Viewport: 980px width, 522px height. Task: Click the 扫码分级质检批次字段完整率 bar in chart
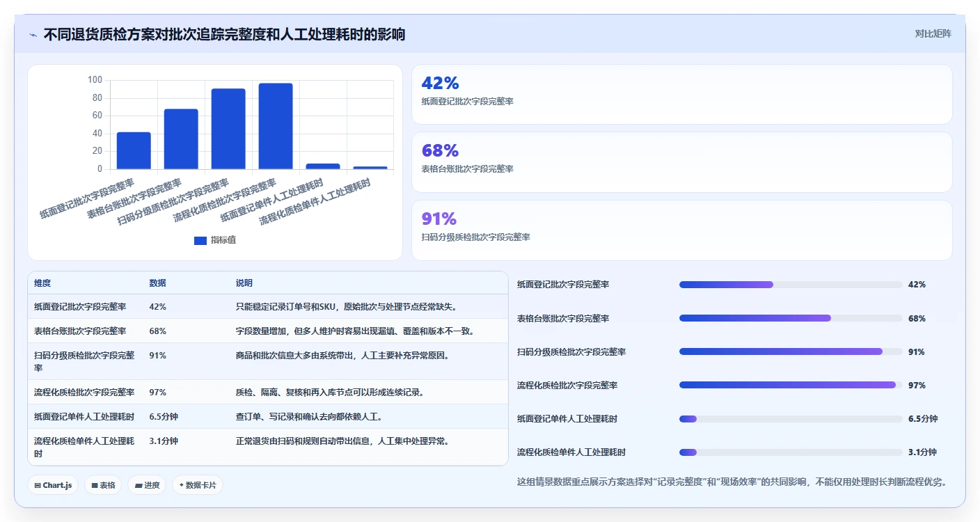(228, 129)
